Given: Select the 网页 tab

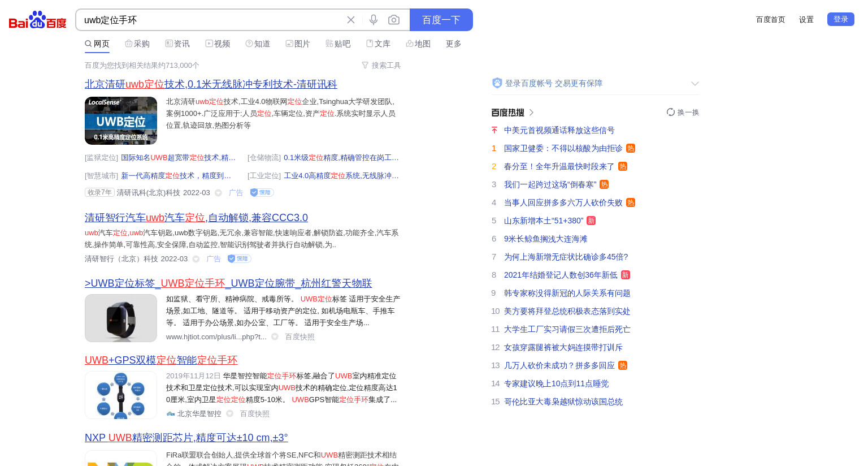Looking at the screenshot, I should tap(97, 44).
